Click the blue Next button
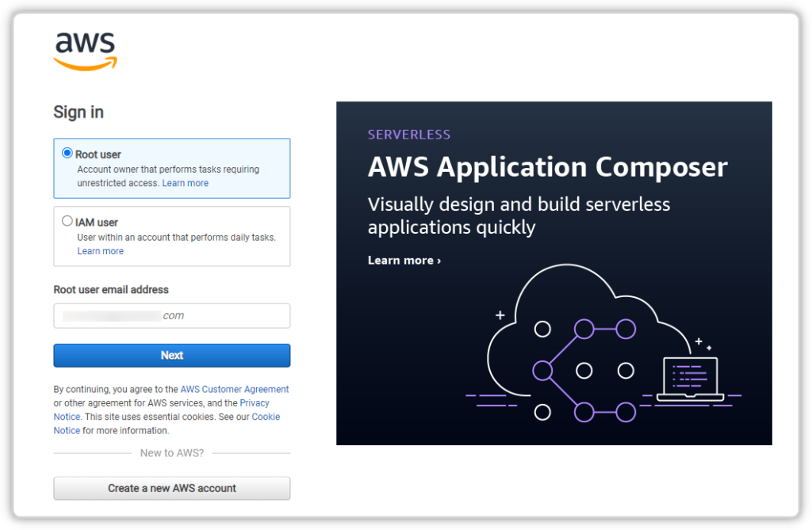The image size is (812, 530). point(172,356)
